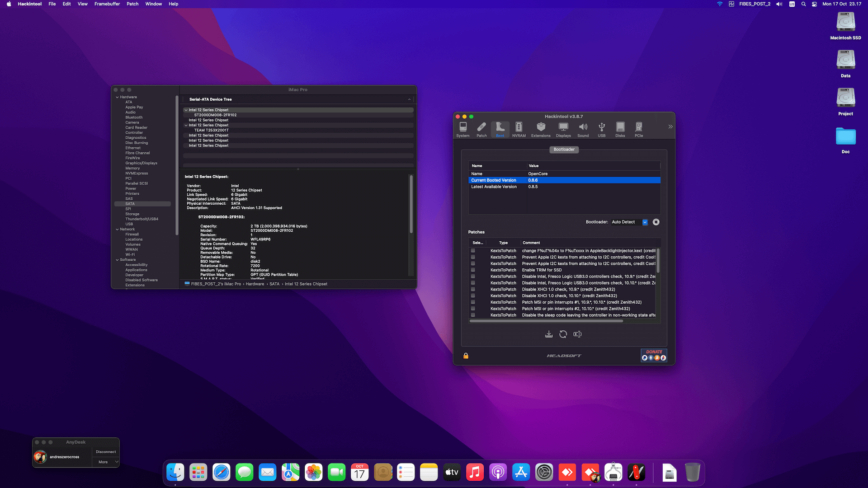868x488 pixels.
Task: Click the rename icon beside the refresh icon
Action: coord(577,334)
